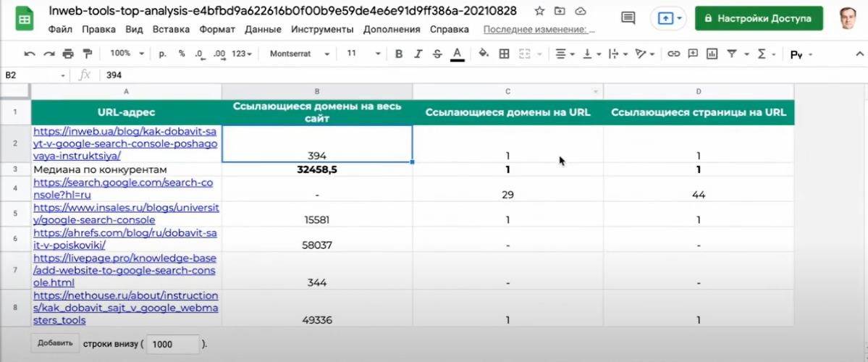Open the search.google.com console link
This screenshot has height=362, width=868.
(124, 188)
